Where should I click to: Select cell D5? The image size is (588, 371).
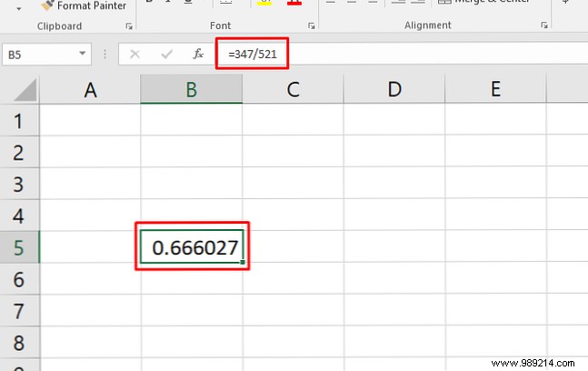[394, 246]
